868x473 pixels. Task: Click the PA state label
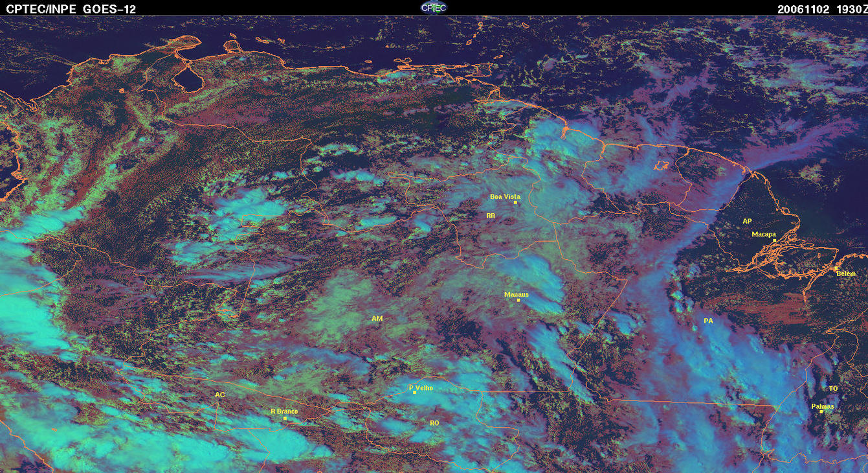tap(708, 321)
